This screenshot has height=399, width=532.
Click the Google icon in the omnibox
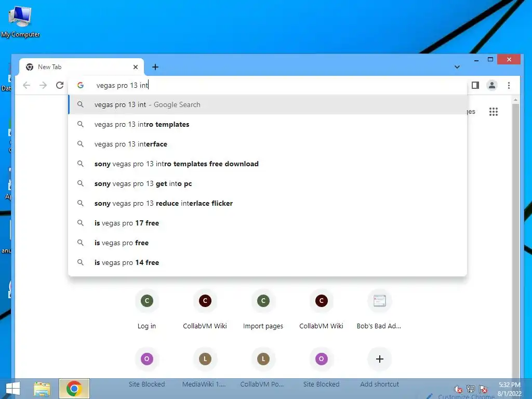tap(81, 85)
